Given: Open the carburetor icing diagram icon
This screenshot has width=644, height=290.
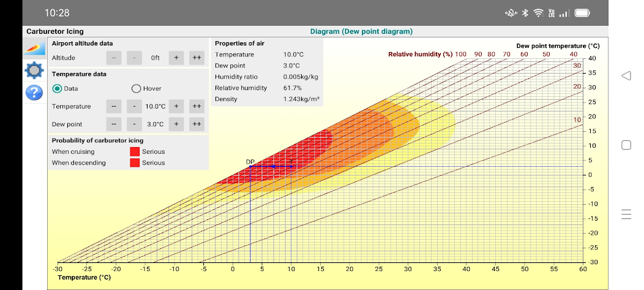Looking at the screenshot, I should 34,48.
